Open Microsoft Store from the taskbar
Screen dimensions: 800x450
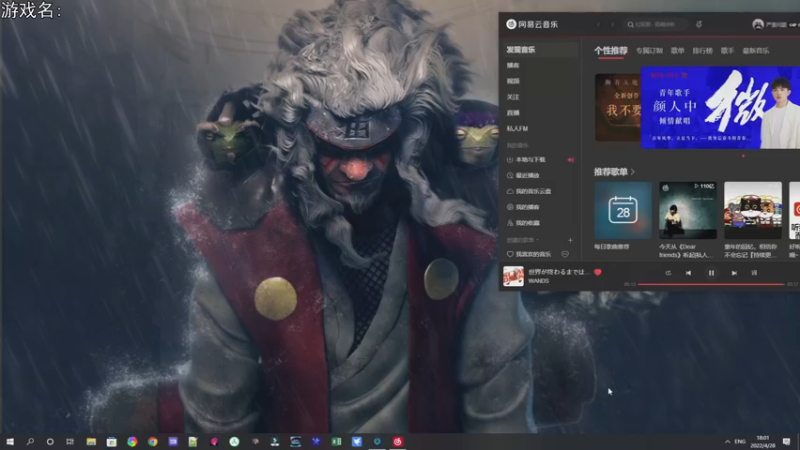(112, 441)
